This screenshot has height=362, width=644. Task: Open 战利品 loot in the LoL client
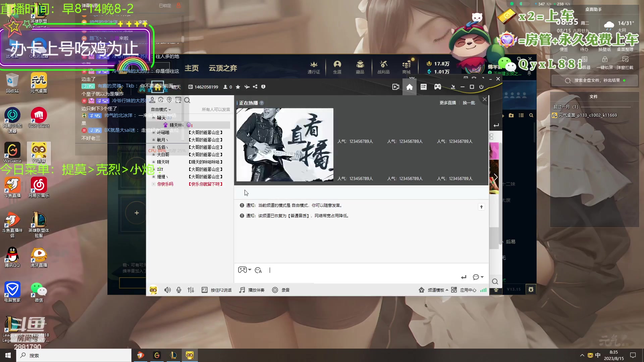click(383, 67)
